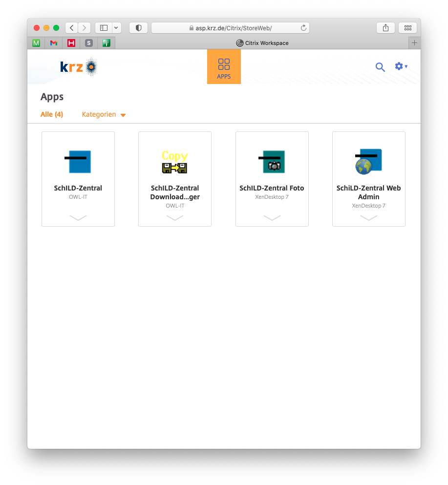
Task: Toggle the Safari sidebar
Action: point(104,28)
